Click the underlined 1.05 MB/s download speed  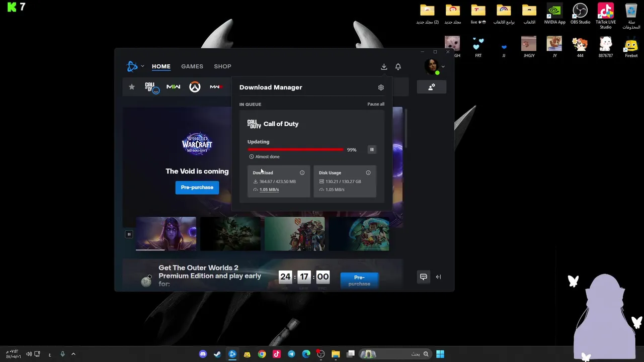coord(269,190)
